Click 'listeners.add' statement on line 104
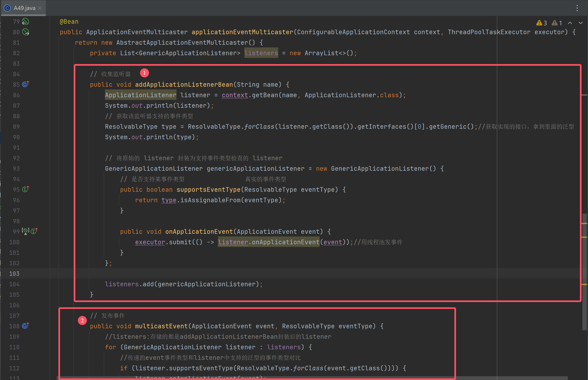Screen dimensions: 588x380 tap(184, 284)
